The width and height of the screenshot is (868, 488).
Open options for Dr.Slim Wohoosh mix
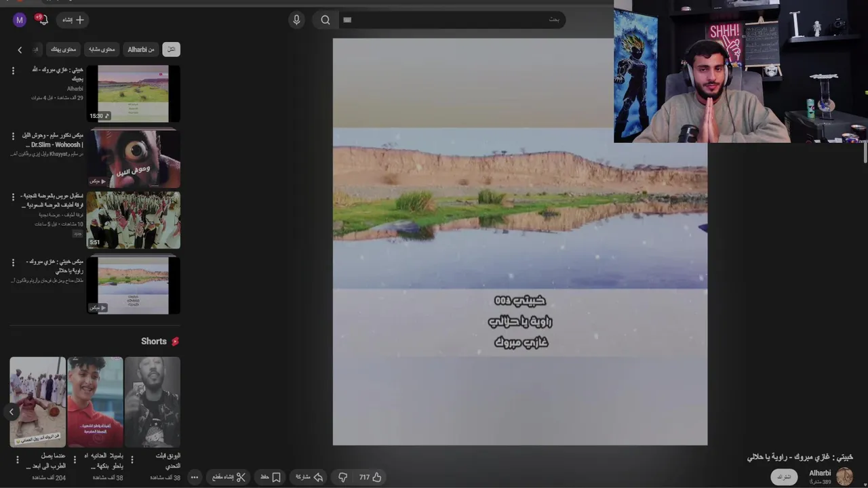pos(13,136)
